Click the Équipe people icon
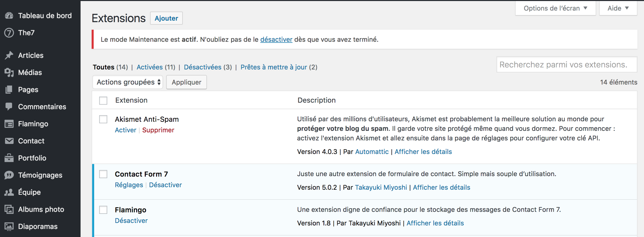Viewport: 644px width, 237px height. (x=9, y=192)
